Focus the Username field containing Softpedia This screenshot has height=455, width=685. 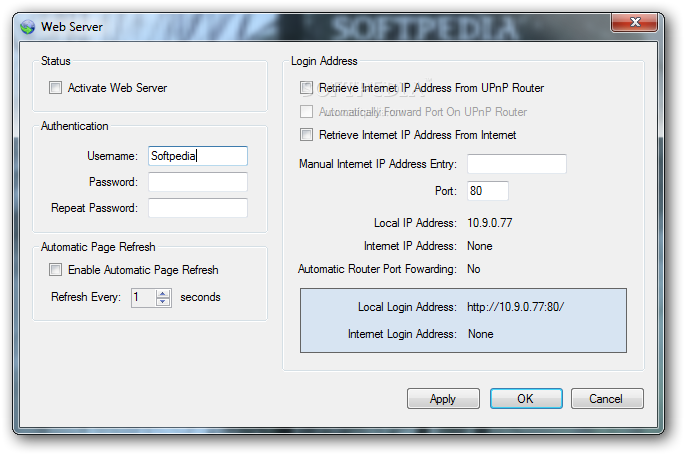198,156
